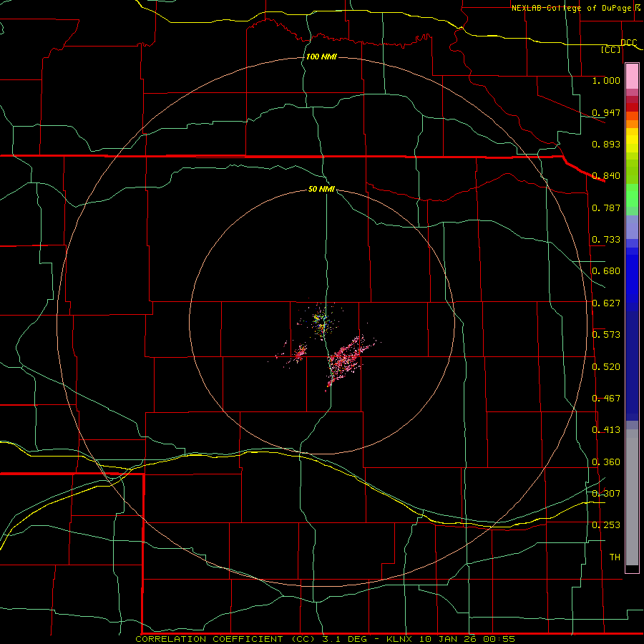Select the 0.253 legend value

[x=606, y=525]
